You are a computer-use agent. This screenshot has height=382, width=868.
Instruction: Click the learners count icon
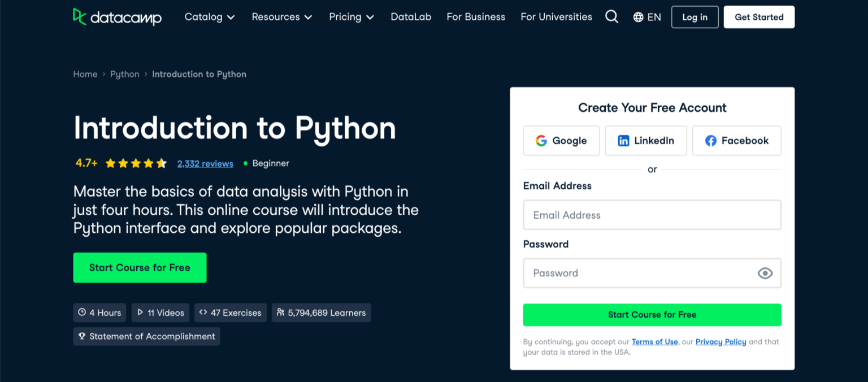[280, 312]
